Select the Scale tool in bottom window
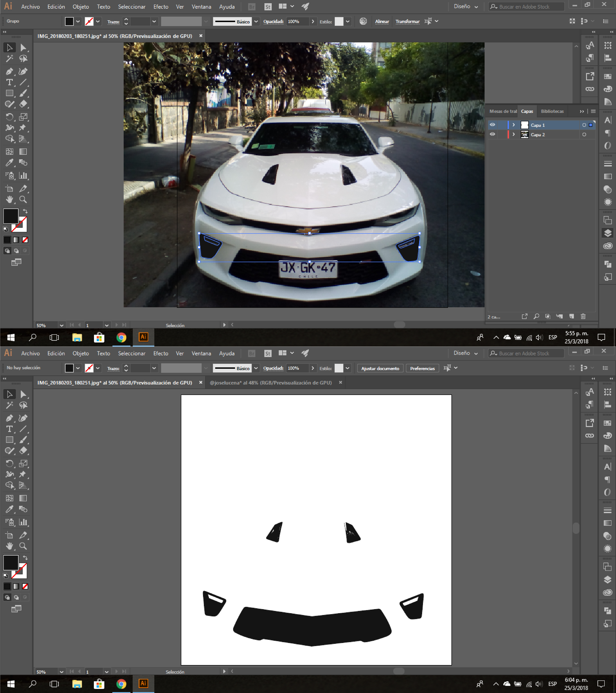This screenshot has height=693, width=616. click(23, 463)
